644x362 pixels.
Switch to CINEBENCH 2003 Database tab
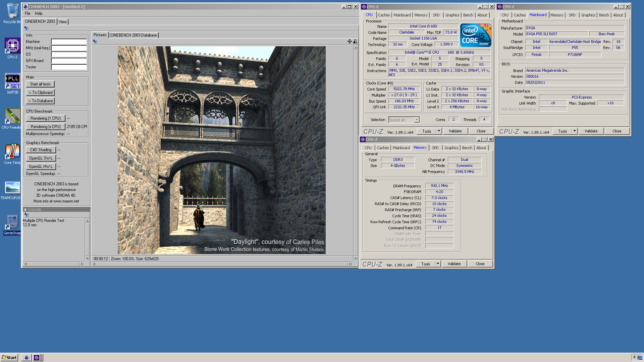tap(133, 35)
